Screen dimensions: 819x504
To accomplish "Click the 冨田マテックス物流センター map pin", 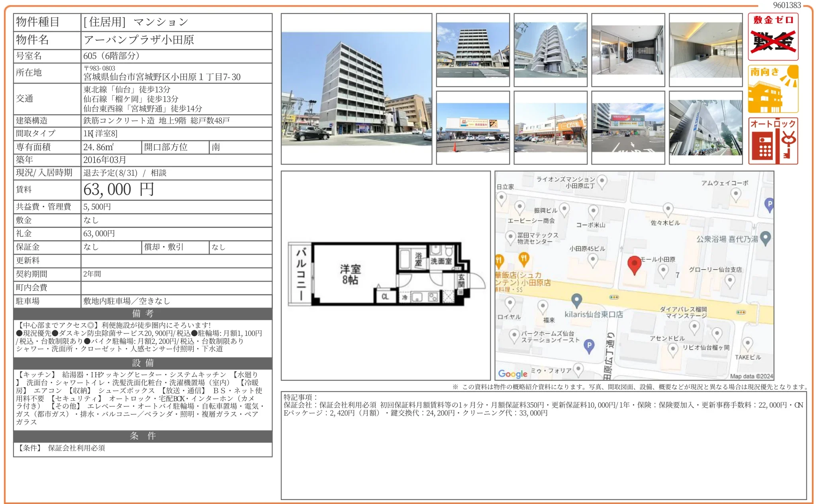I will click(511, 238).
